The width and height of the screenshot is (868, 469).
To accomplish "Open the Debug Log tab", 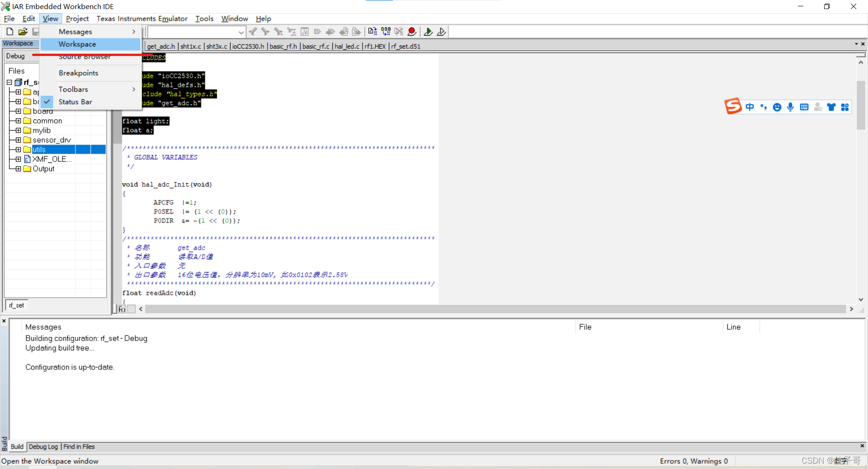I will [x=43, y=447].
